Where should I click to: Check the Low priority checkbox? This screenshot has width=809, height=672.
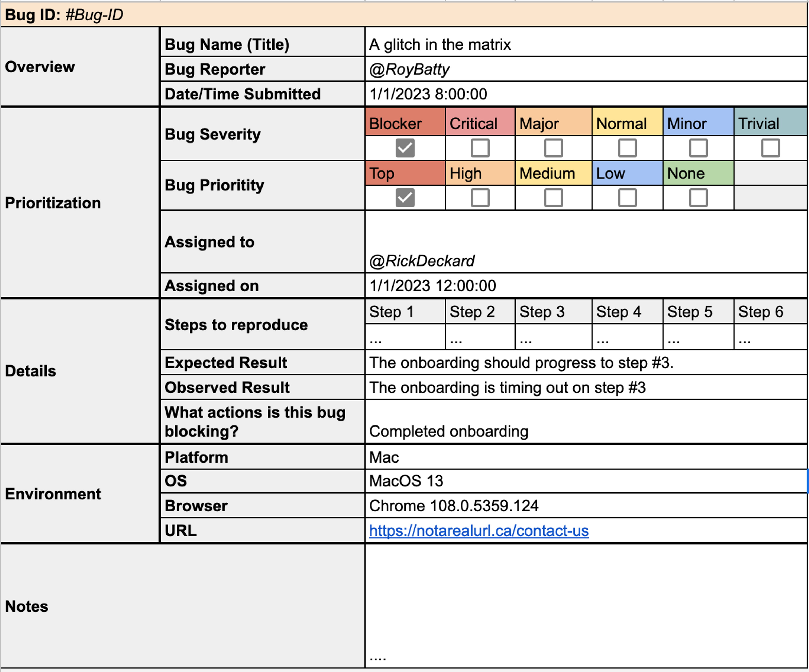(x=627, y=198)
